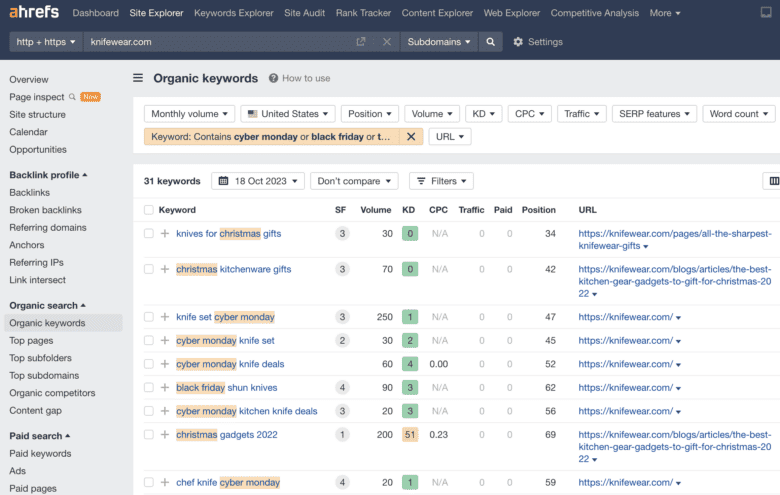Screen dimensions: 780x495
Task: Clear the domain input with the X icon
Action: point(387,42)
